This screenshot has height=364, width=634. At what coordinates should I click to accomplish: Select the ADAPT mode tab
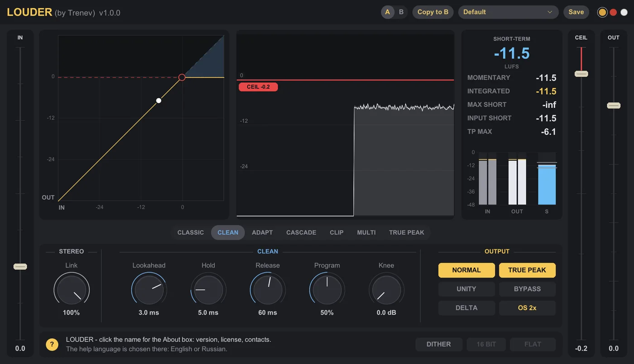pos(262,233)
